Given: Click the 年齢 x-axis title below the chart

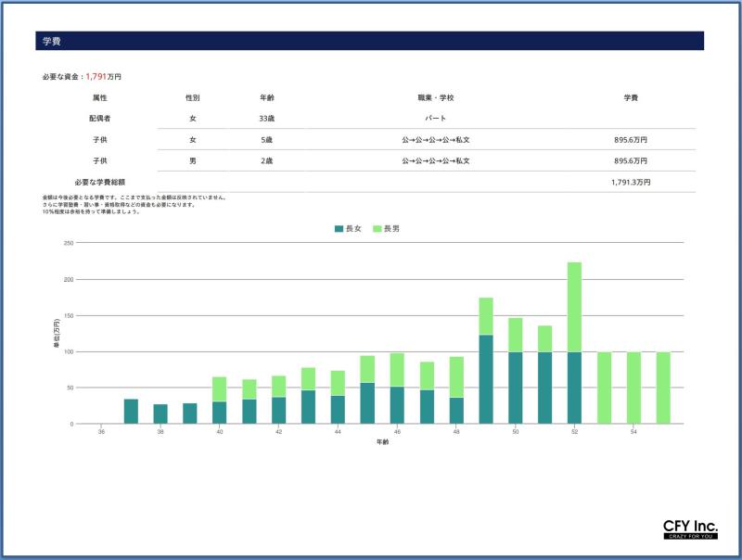Looking at the screenshot, I should click(382, 442).
